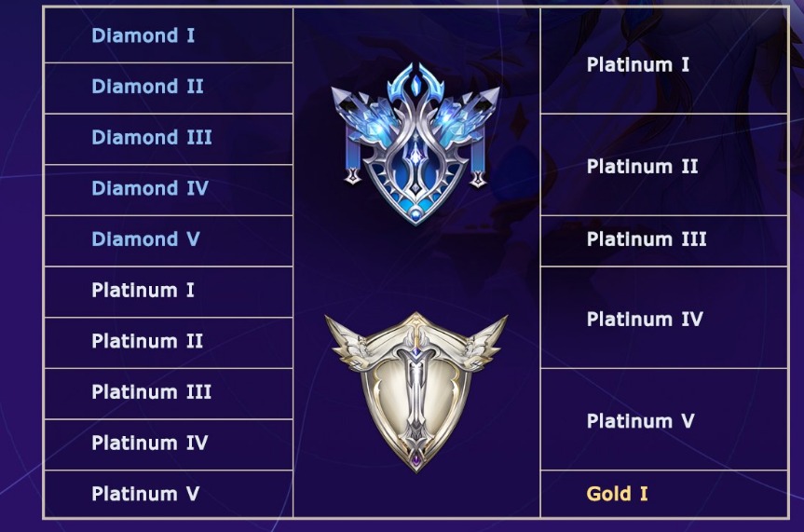Click the Diamond rank emblem

click(416, 142)
